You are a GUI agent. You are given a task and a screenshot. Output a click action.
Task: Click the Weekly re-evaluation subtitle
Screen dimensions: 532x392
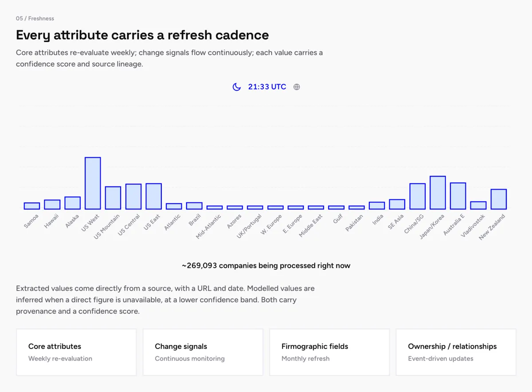(x=60, y=358)
